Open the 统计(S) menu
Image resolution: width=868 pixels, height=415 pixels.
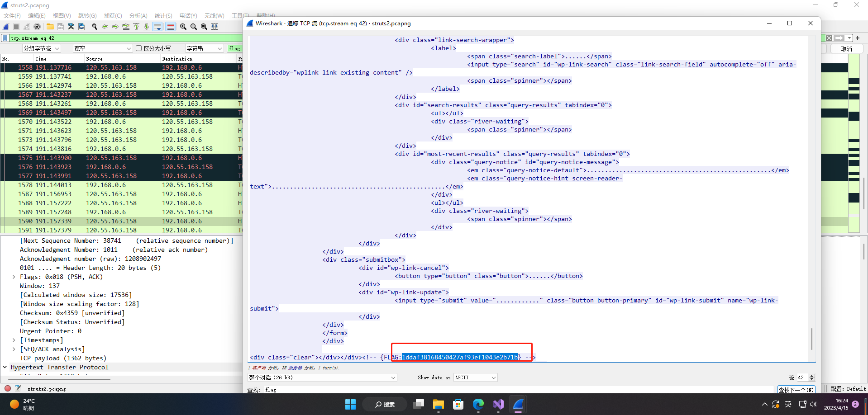coord(163,15)
